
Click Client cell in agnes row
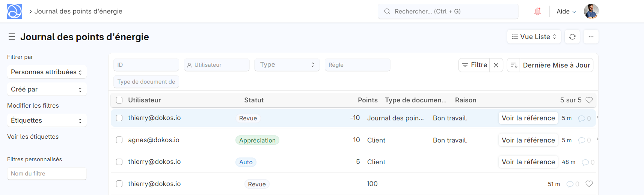tap(376, 140)
